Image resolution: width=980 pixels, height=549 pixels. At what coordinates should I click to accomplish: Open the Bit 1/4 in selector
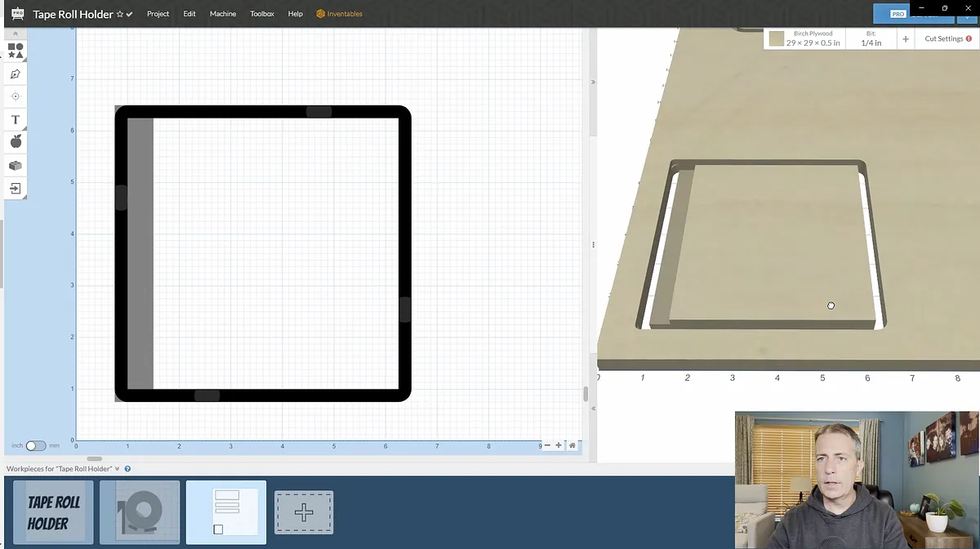point(871,38)
